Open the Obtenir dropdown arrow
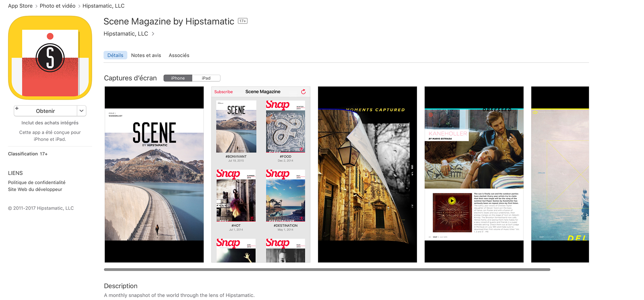The width and height of the screenshot is (644, 300). coord(82,111)
